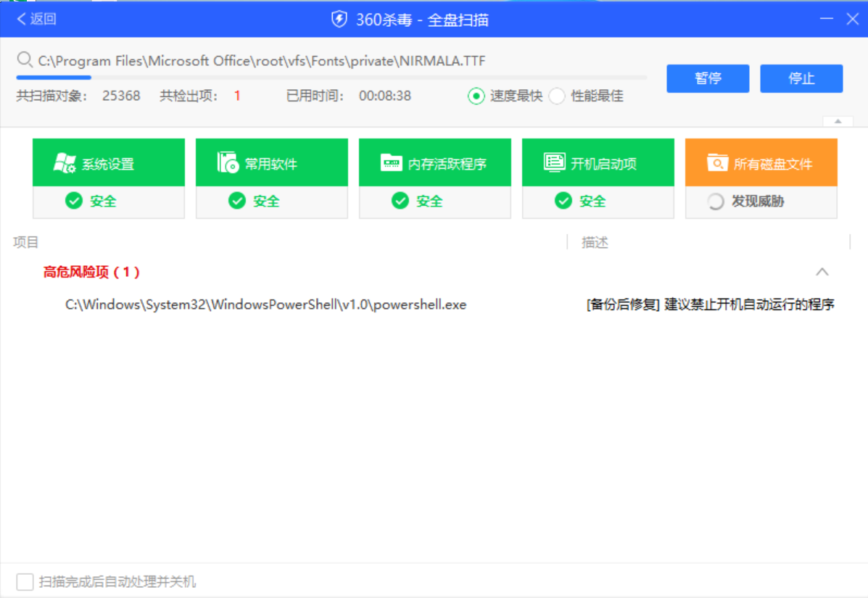Open the 内存活跃程序 scan category
868x598 pixels.
434,162
